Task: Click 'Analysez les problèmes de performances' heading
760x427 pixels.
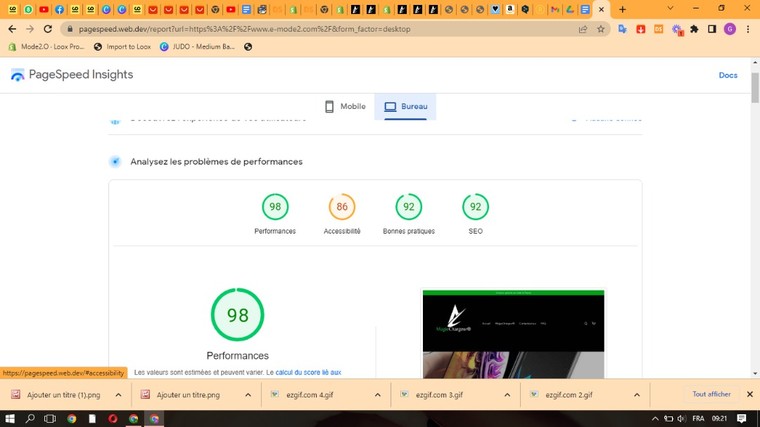Action: pyautogui.click(x=216, y=162)
